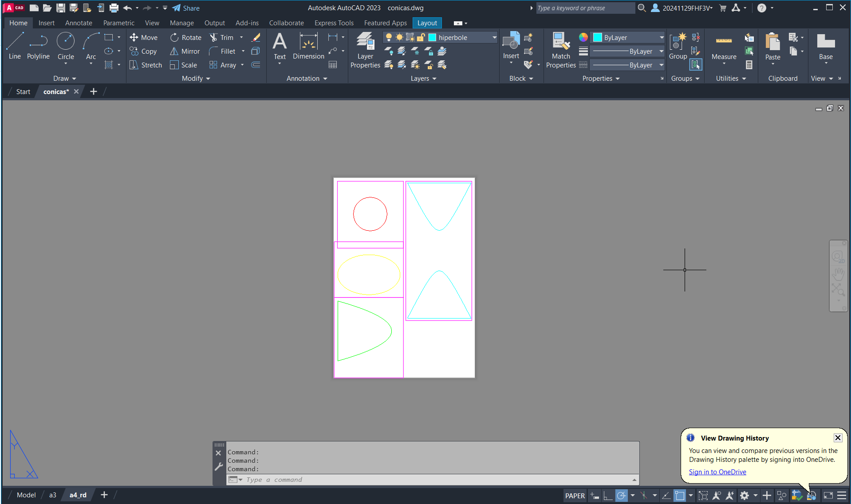Click the Dimension annotation tool

pyautogui.click(x=308, y=46)
